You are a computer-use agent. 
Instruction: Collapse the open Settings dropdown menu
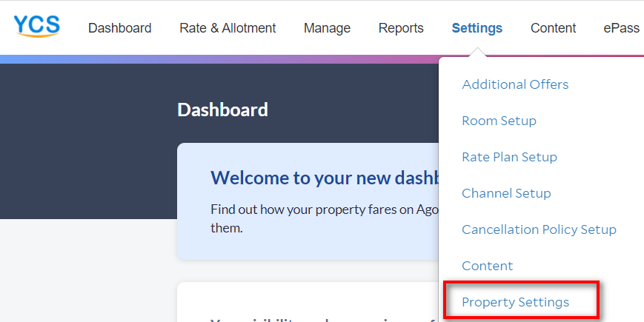click(x=477, y=28)
